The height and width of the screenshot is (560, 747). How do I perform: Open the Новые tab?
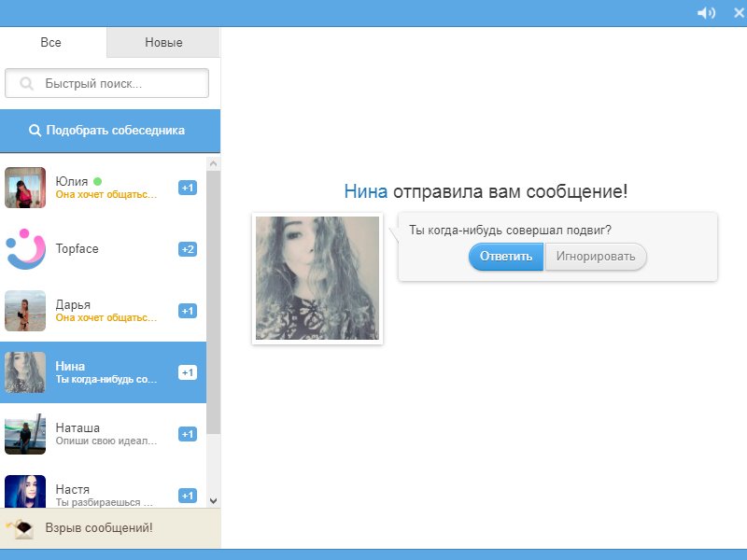(163, 42)
